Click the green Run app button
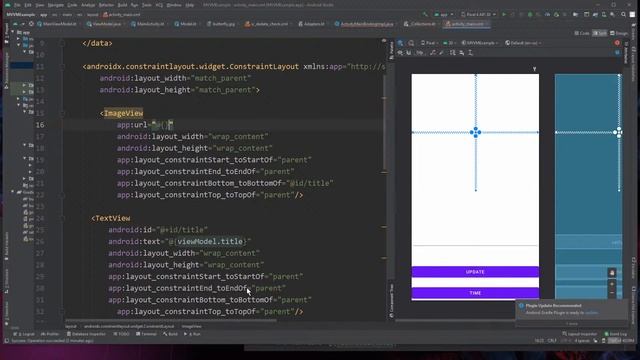Image resolution: width=640 pixels, height=360 pixels. click(x=504, y=14)
